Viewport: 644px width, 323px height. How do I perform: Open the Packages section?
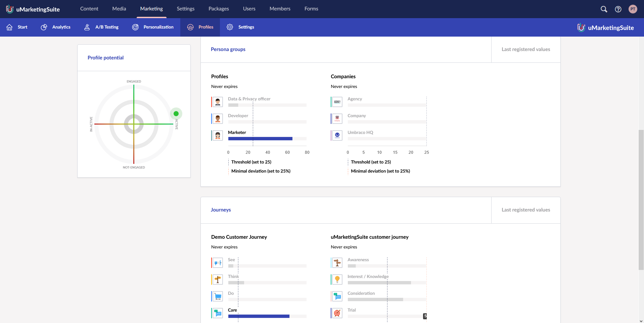tap(219, 9)
